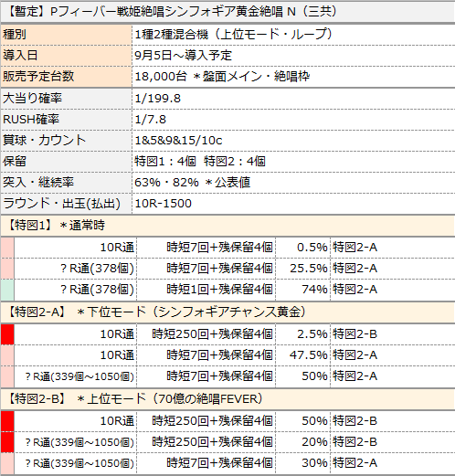Select the '突入・継続率' label cell

click(67, 183)
